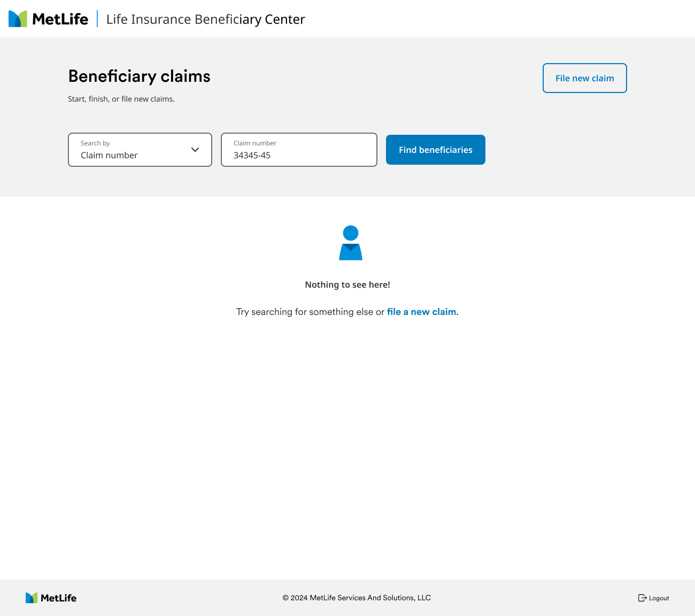The height and width of the screenshot is (616, 695).
Task: Click the blue person illustration icon
Action: [351, 243]
